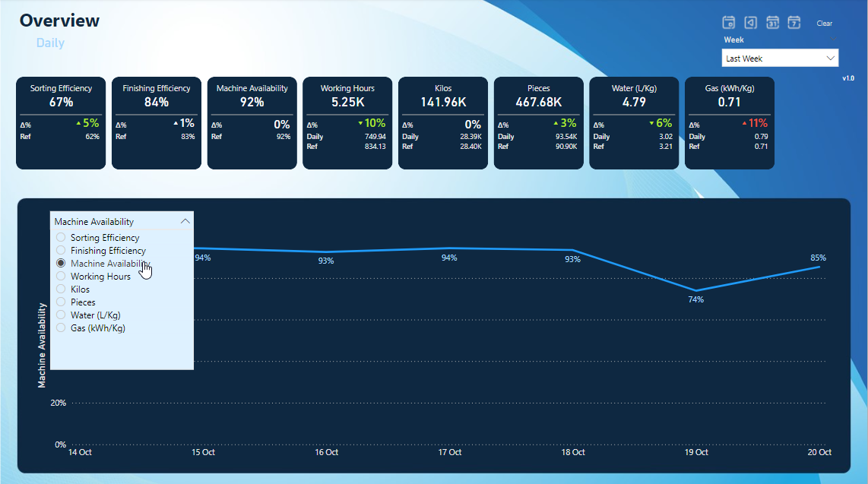Click the Daily subtitle link
The width and height of the screenshot is (868, 484).
[50, 43]
